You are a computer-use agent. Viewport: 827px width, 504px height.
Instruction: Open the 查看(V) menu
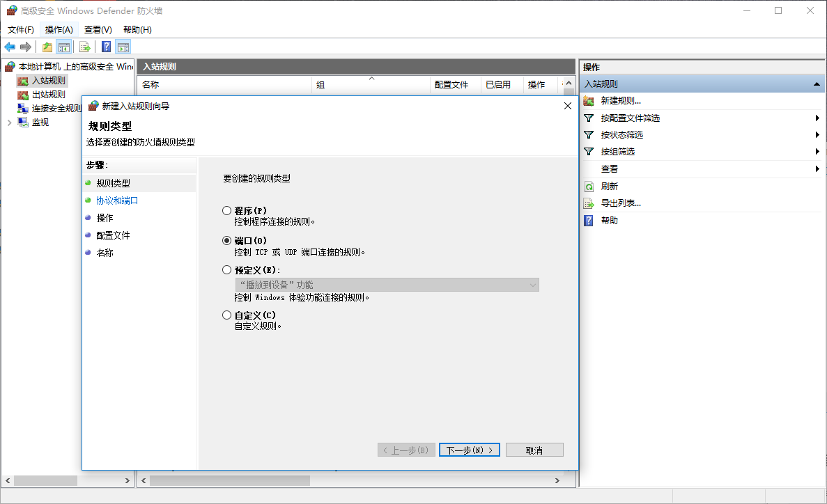tap(98, 30)
